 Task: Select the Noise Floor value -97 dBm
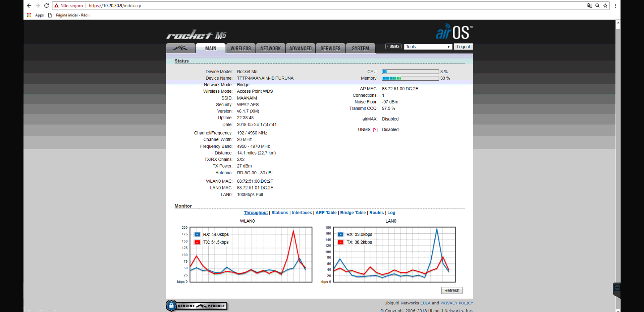(390, 102)
